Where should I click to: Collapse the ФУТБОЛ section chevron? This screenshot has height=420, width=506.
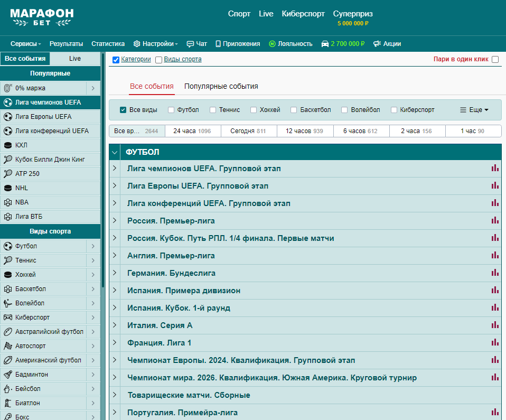[x=115, y=152]
